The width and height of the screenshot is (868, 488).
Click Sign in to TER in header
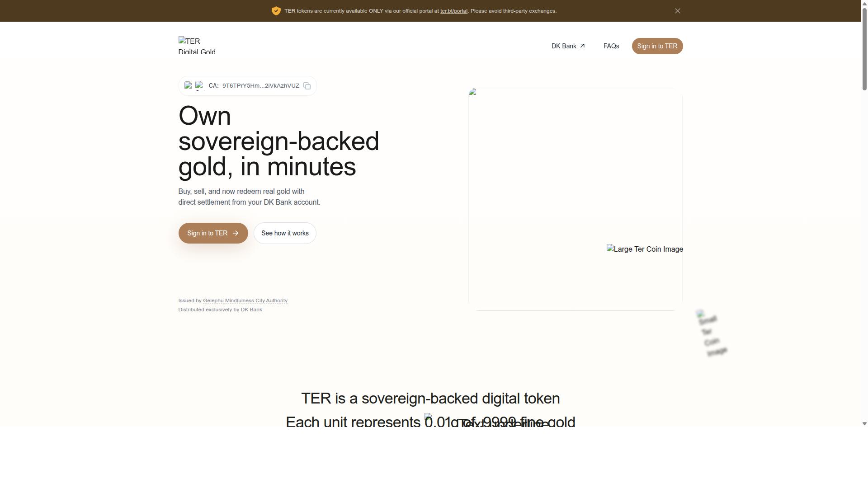pyautogui.click(x=657, y=46)
